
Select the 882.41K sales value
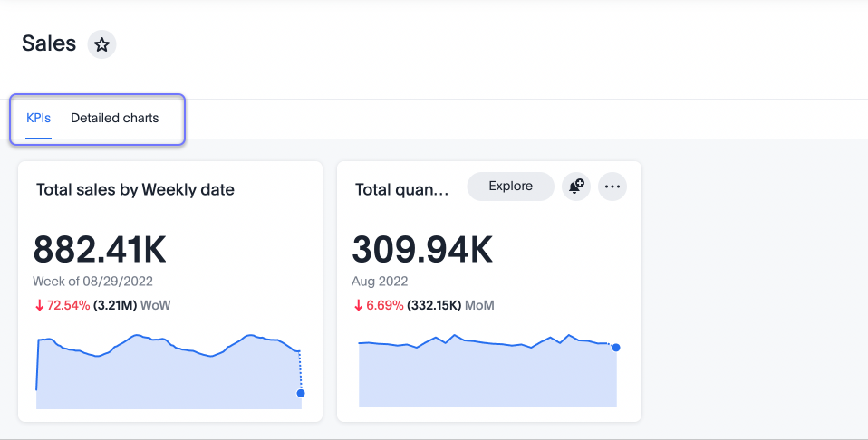pos(100,250)
